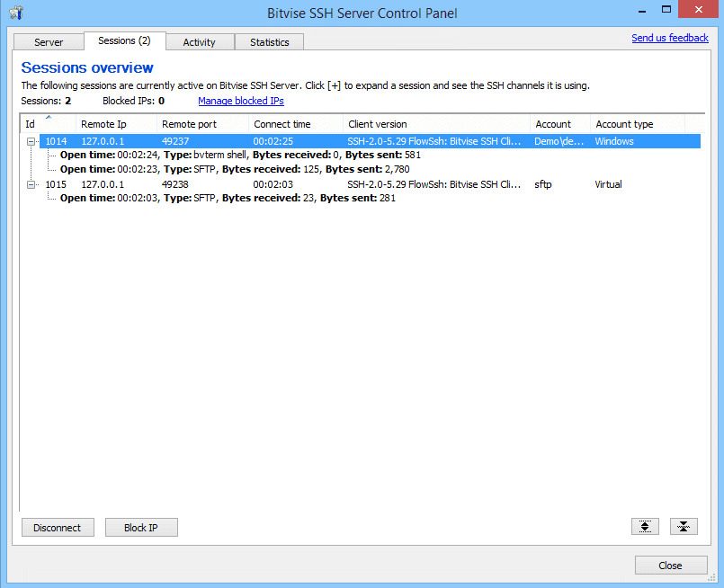Click the Bitvise app icon in title bar
The height and width of the screenshot is (588, 724).
click(16, 13)
